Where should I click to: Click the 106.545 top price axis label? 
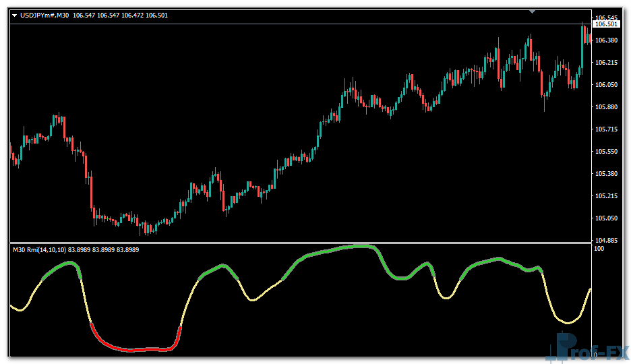607,18
